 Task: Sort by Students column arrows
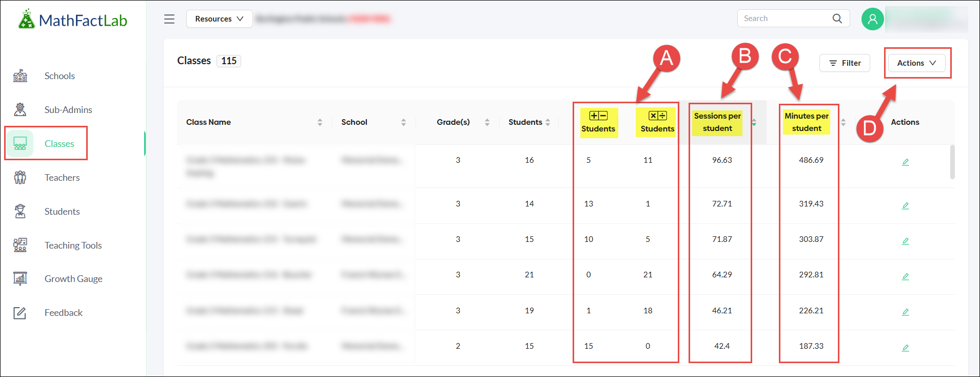[x=548, y=122]
